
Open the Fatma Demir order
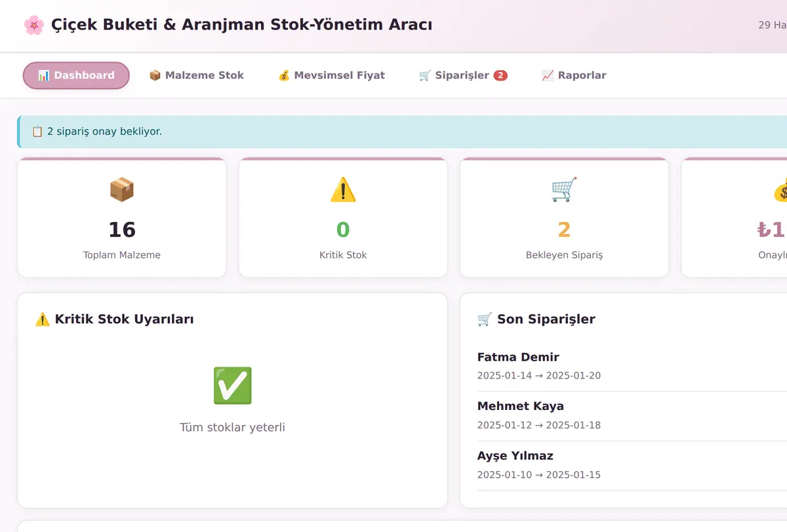pos(632,366)
